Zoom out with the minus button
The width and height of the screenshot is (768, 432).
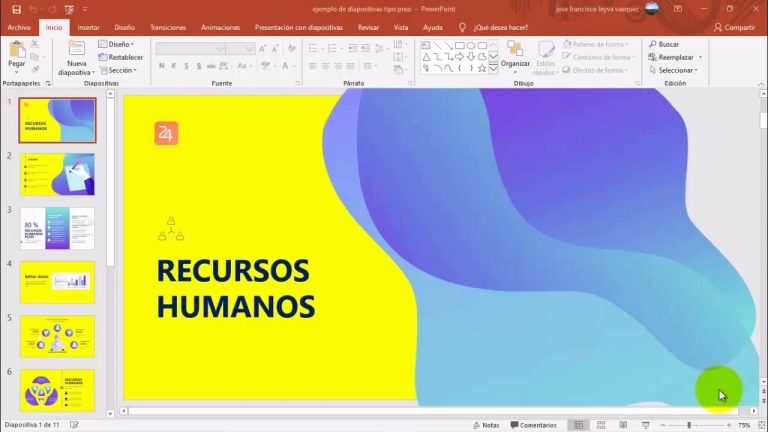[x=663, y=425]
